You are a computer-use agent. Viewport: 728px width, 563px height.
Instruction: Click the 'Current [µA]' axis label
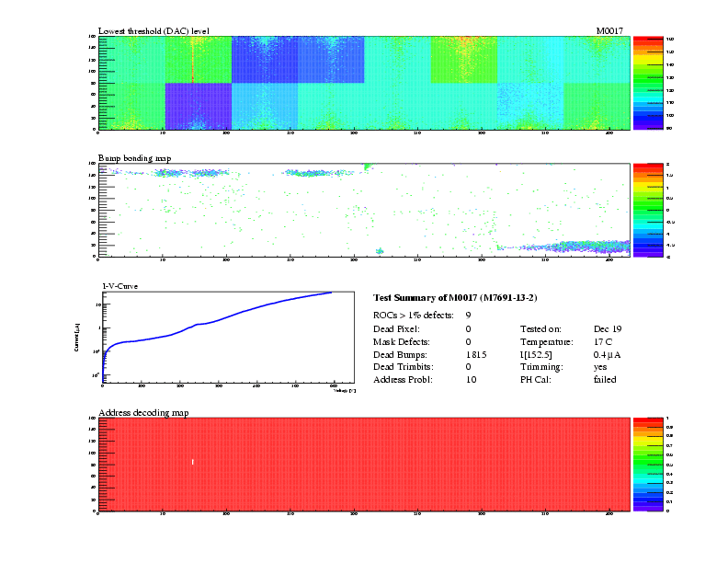point(76,338)
